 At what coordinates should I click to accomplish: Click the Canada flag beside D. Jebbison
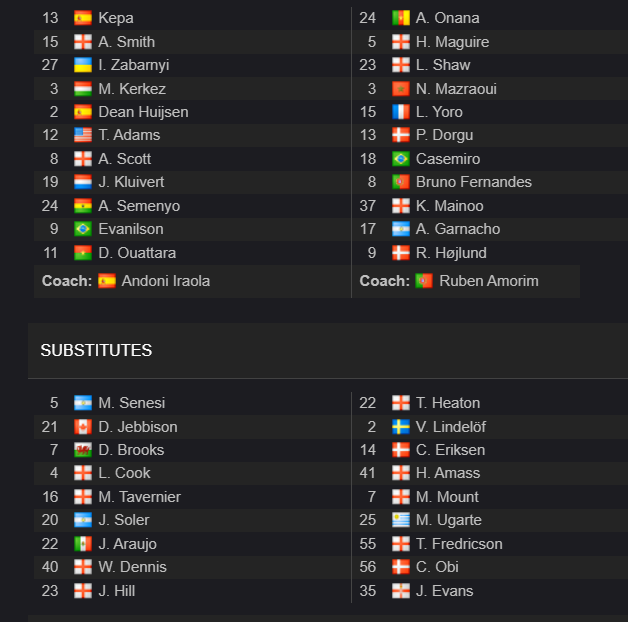[83, 427]
